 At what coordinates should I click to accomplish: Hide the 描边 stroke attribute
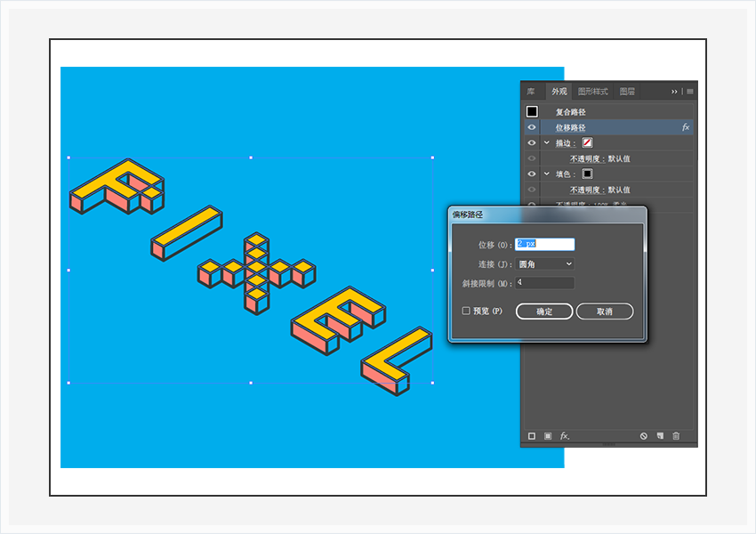click(x=532, y=142)
